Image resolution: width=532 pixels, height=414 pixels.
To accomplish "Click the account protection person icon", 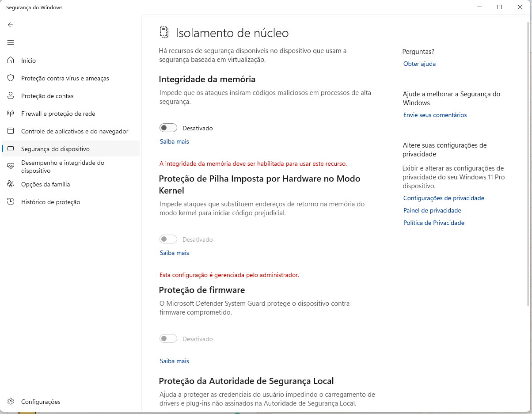I will (11, 96).
